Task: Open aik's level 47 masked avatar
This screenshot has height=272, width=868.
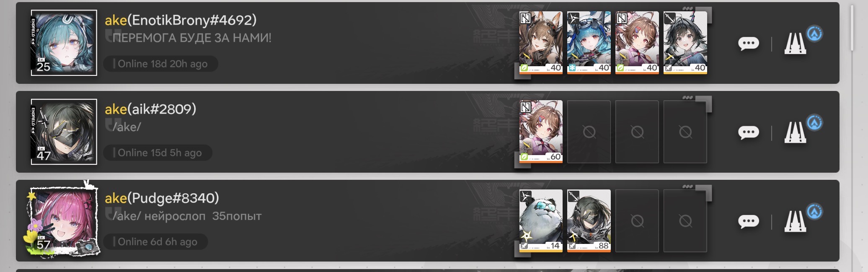Action: [x=64, y=132]
